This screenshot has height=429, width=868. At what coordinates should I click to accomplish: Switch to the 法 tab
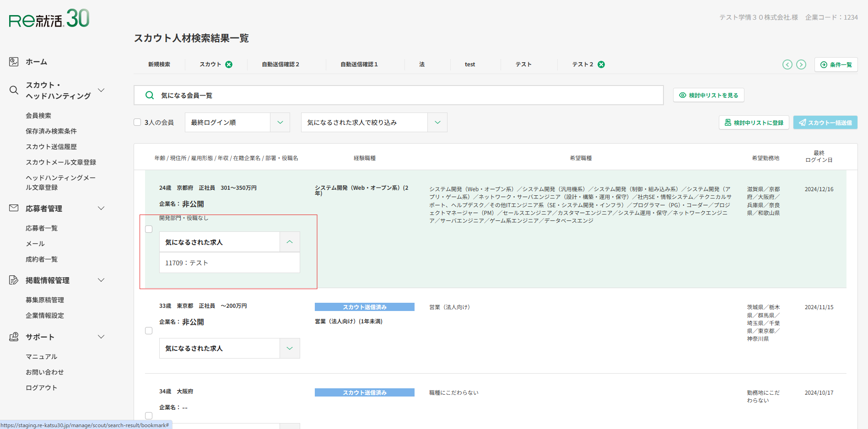(422, 64)
